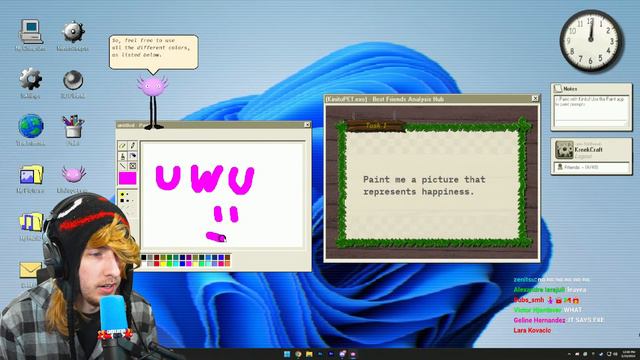The height and width of the screenshot is (360, 640).
Task: Click the current magenta color box
Action: [x=127, y=178]
